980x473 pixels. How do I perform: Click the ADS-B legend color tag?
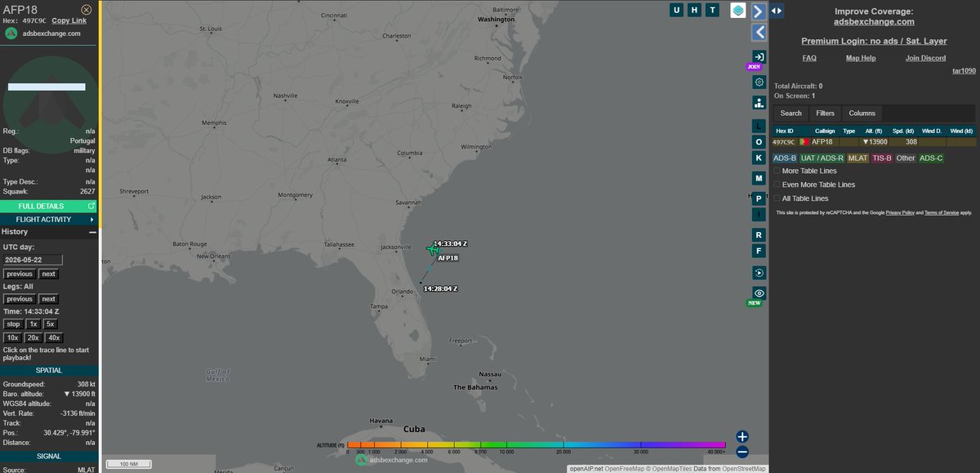point(785,158)
